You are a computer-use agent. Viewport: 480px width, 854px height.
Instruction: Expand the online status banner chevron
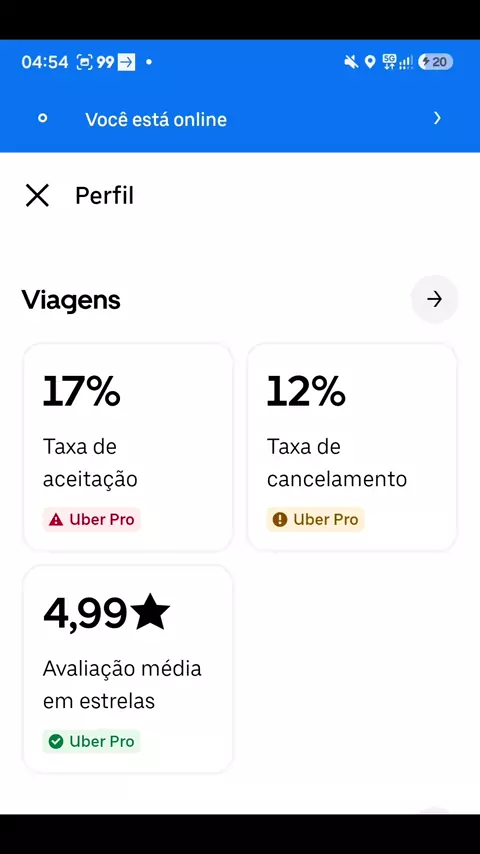tap(437, 118)
